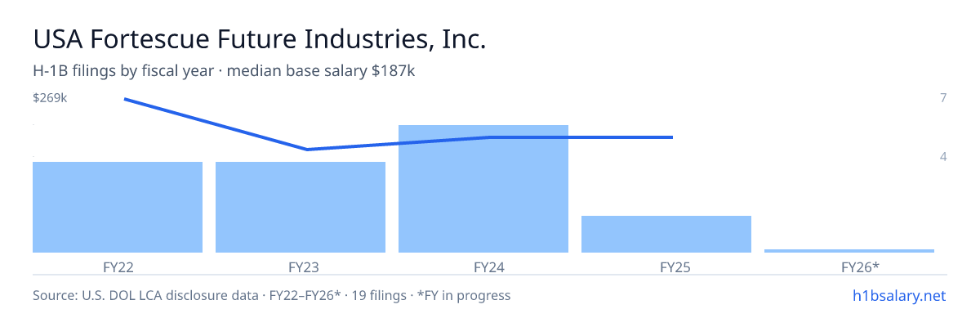The image size is (980, 327).
Task: Click the salary line point above FY24
Action: (x=490, y=137)
